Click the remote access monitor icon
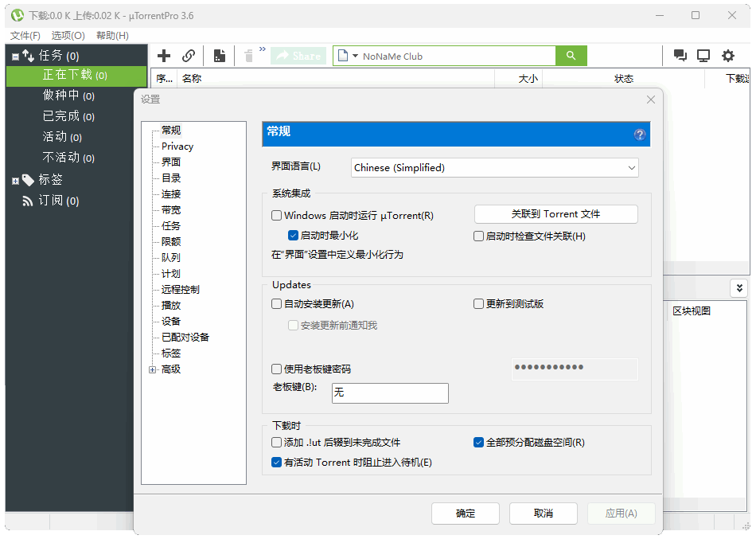This screenshot has width=756, height=539. pyautogui.click(x=703, y=55)
